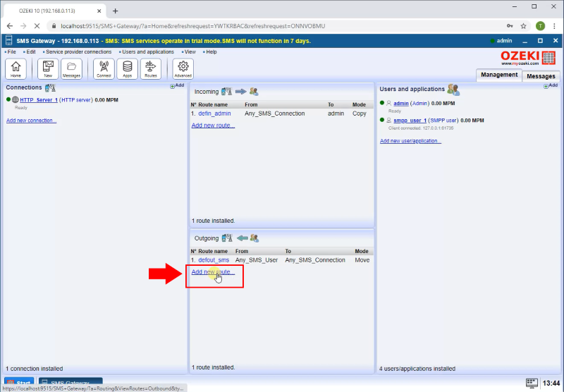Click the user icon beside admin
The image size is (564, 392).
coord(389,103)
